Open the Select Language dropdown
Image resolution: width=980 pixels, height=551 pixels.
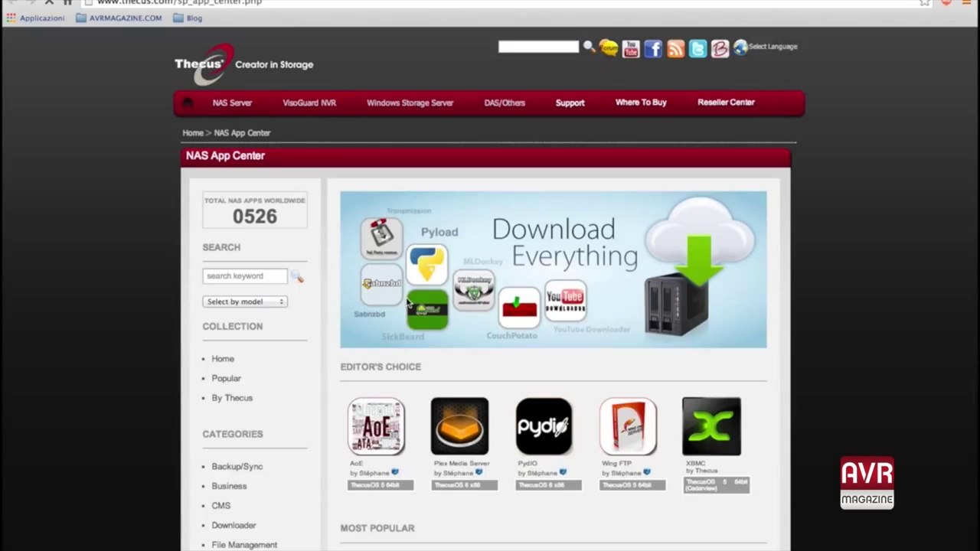pyautogui.click(x=773, y=47)
